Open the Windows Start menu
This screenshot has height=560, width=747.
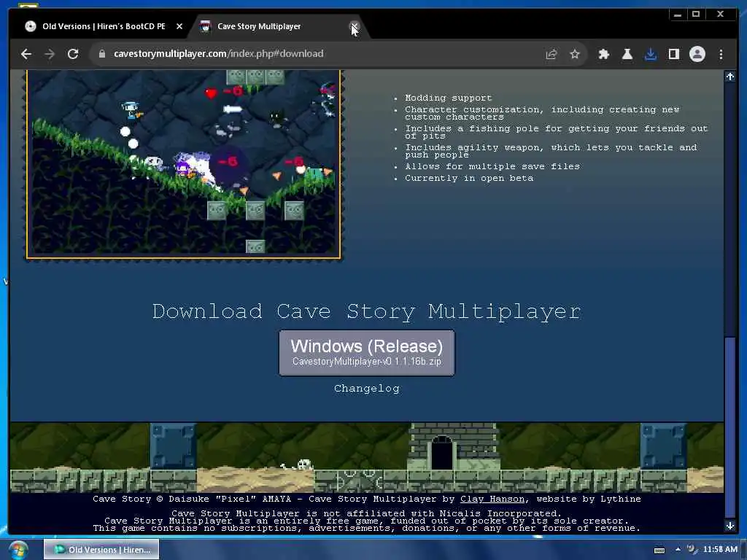point(18,550)
